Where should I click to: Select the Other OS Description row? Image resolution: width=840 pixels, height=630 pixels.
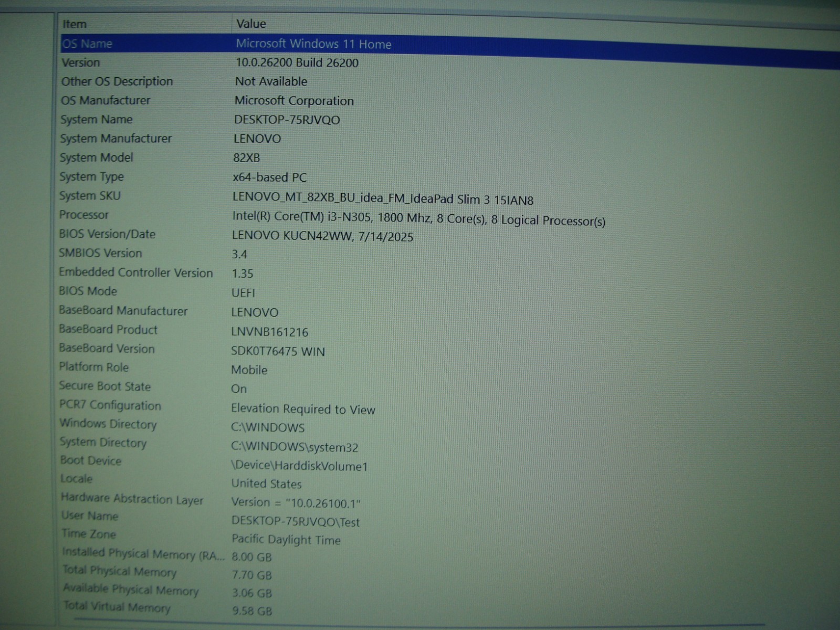click(x=117, y=81)
